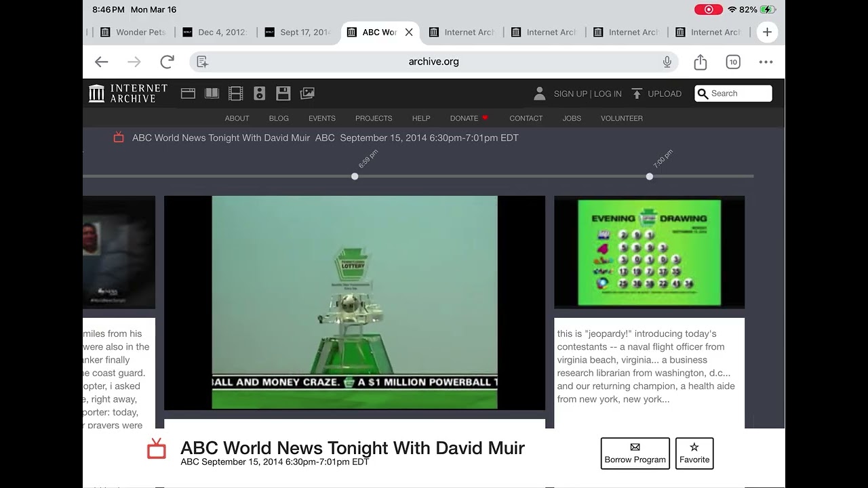Show the tab switcher with 10 tabs

(733, 62)
